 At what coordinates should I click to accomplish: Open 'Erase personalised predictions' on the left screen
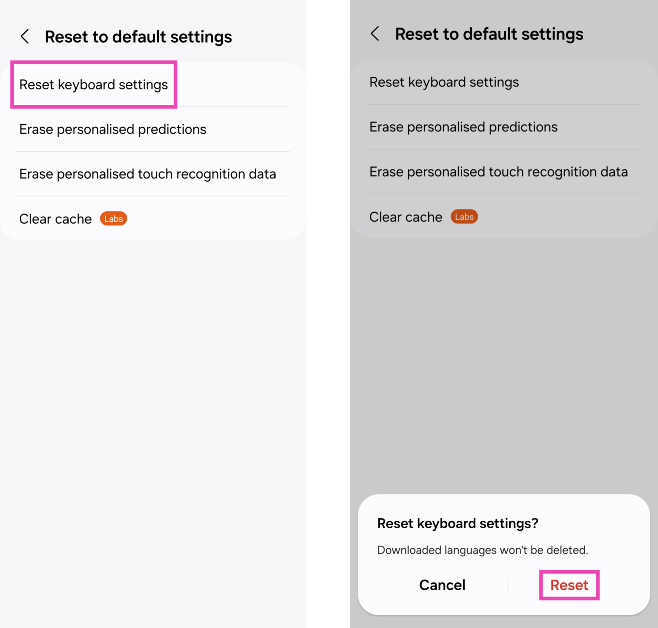click(113, 129)
